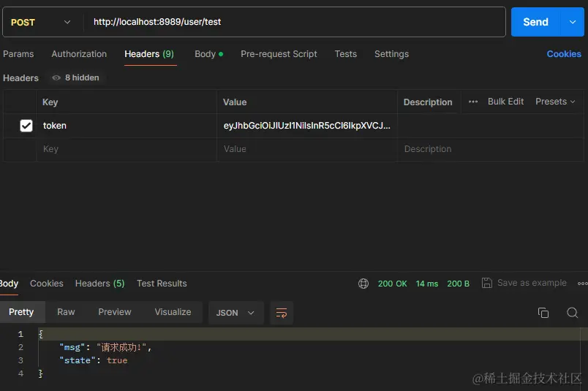Click the Value column header
The image size is (588, 391).
pos(235,102)
